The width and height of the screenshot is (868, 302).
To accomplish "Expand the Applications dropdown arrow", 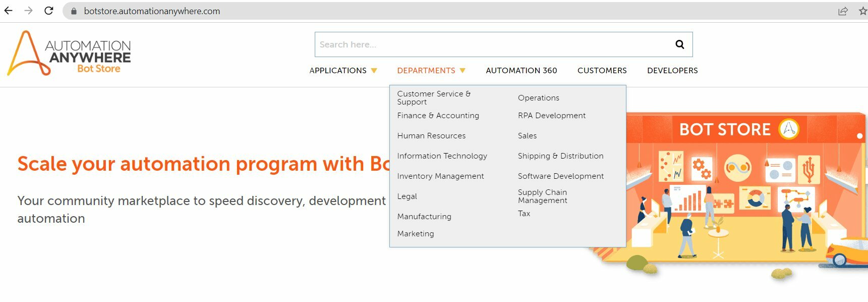I will [x=374, y=71].
